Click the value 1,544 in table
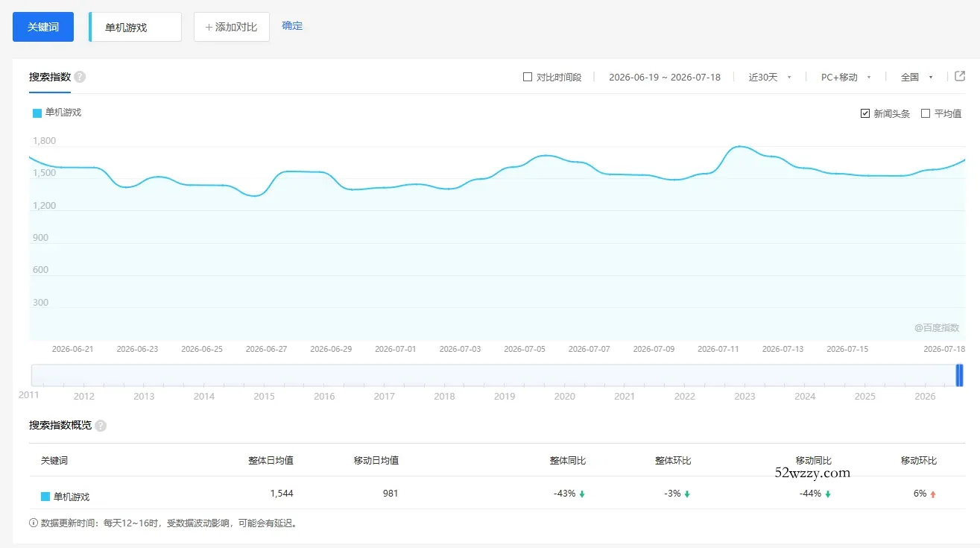 point(282,494)
